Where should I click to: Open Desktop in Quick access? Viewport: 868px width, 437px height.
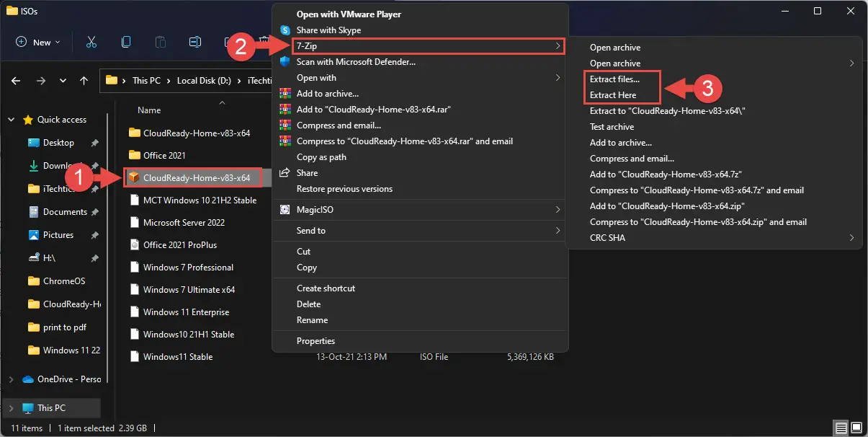click(x=58, y=143)
